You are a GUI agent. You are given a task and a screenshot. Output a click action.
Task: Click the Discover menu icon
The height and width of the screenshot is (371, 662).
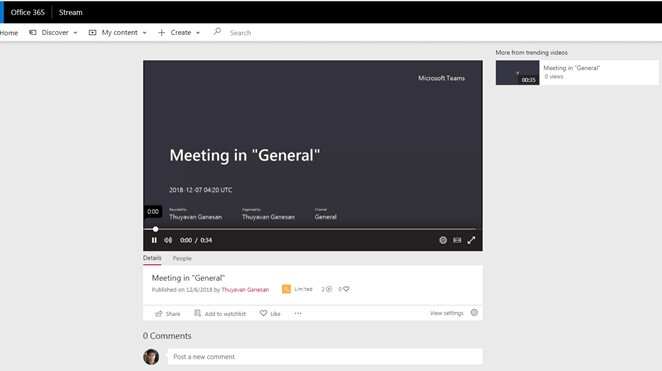33,32
